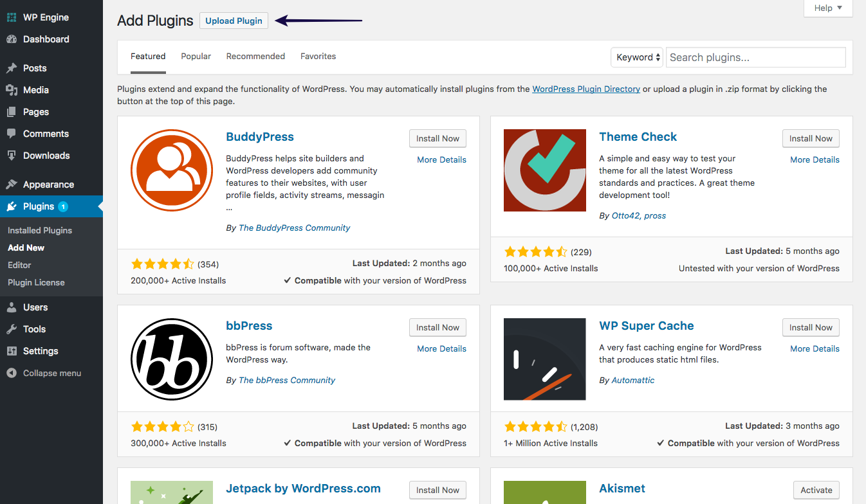
Task: Open the WP Super Cache title link
Action: (x=647, y=326)
